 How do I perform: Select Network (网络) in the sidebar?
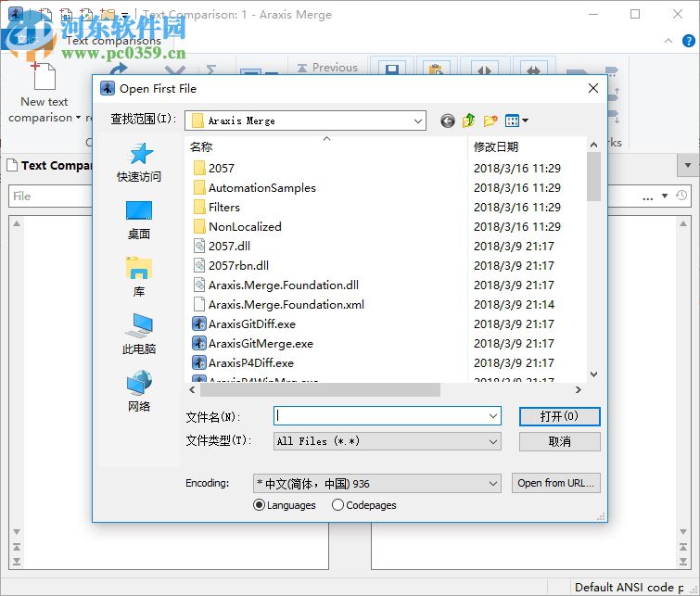[139, 391]
